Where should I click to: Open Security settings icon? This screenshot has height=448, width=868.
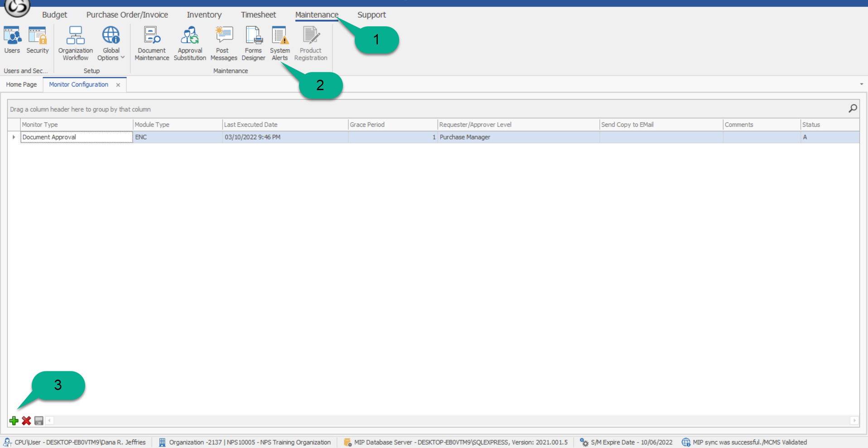(37, 40)
